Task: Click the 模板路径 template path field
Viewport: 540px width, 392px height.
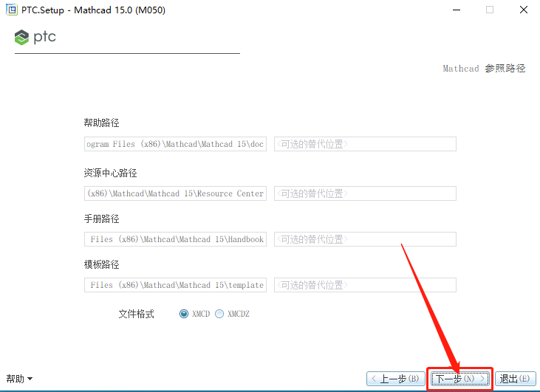Action: (175, 285)
